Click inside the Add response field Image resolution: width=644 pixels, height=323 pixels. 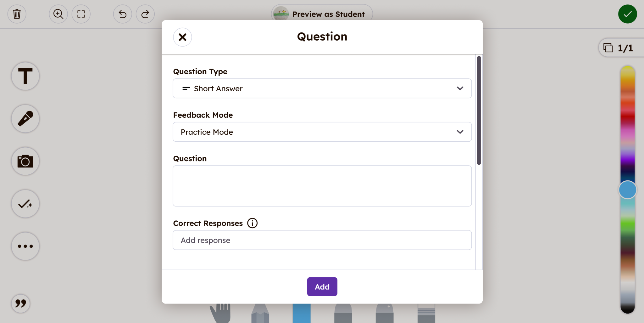point(322,240)
